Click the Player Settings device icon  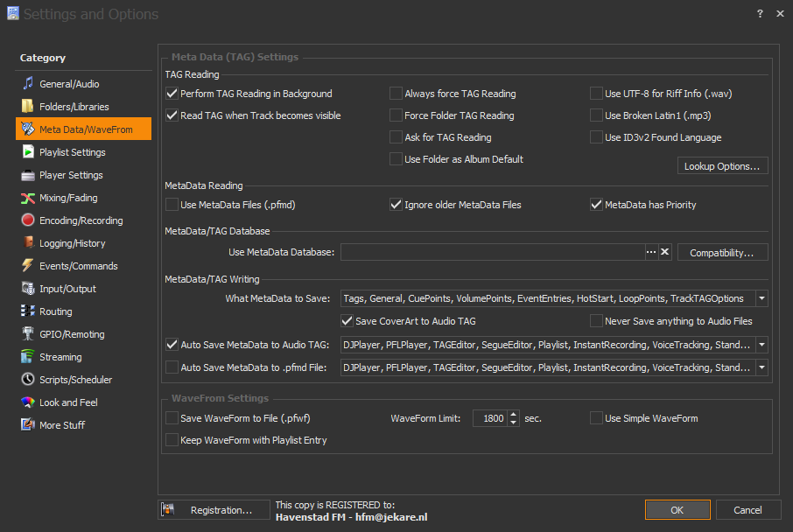28,175
